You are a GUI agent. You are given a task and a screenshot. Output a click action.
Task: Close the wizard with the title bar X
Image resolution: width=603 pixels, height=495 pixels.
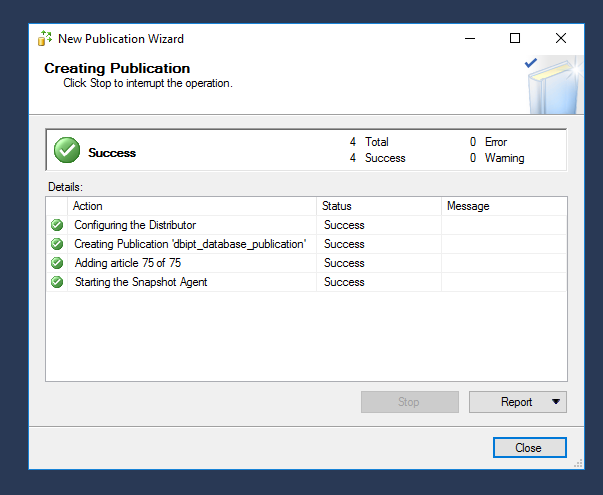[x=561, y=38]
